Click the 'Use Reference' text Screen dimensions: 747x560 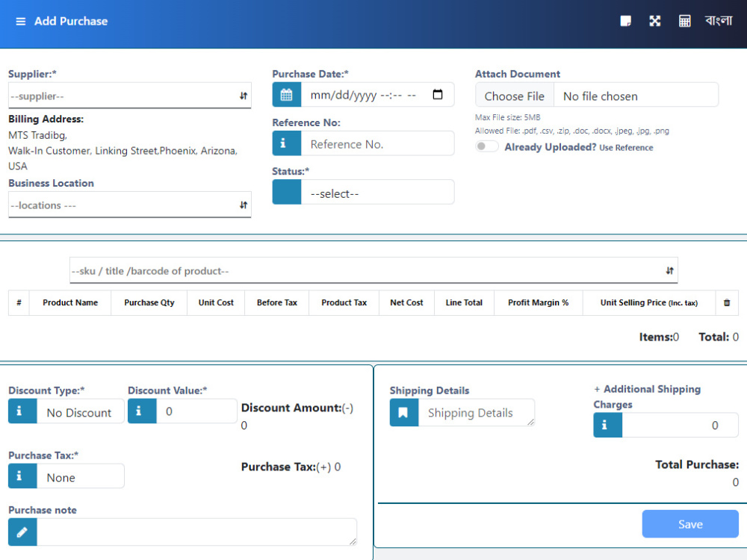point(626,148)
